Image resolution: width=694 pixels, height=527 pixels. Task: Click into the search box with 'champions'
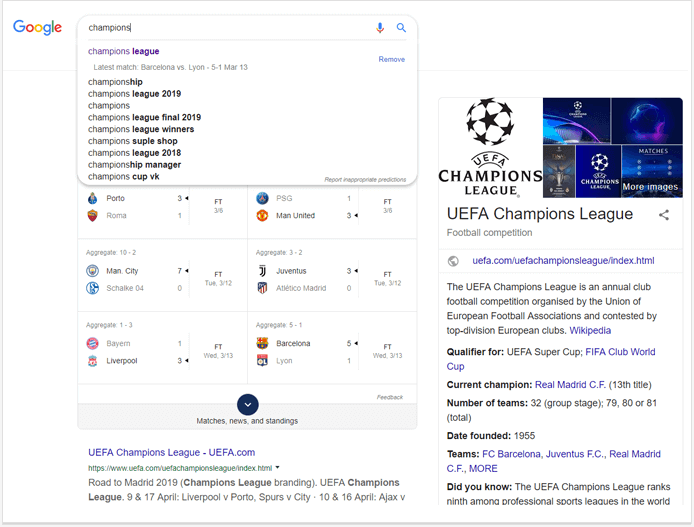(x=226, y=28)
